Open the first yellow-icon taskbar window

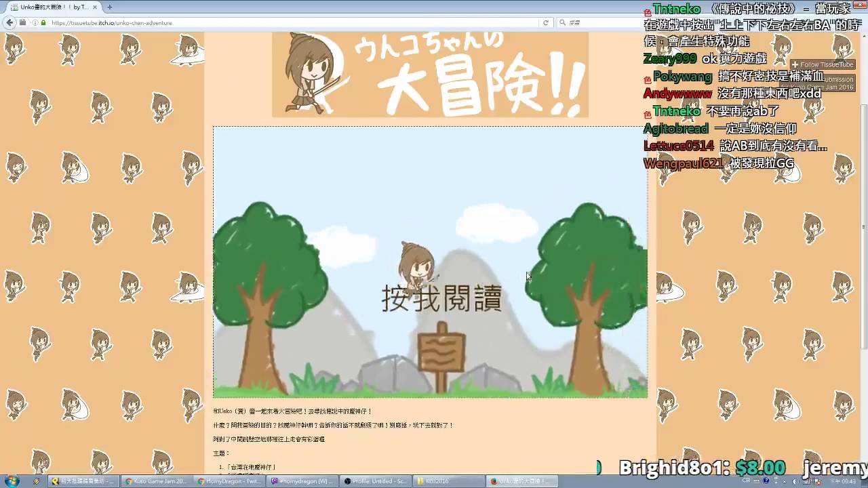(x=83, y=481)
